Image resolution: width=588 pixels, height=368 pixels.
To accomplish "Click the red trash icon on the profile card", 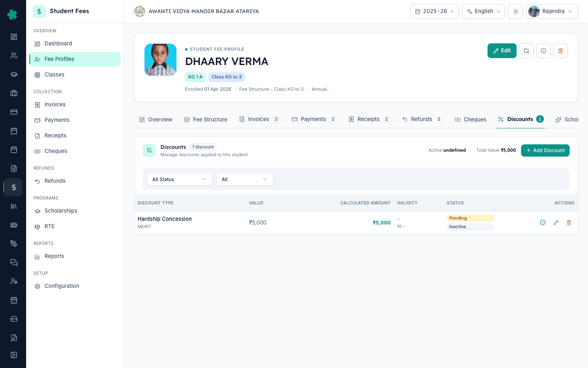I will click(x=561, y=51).
